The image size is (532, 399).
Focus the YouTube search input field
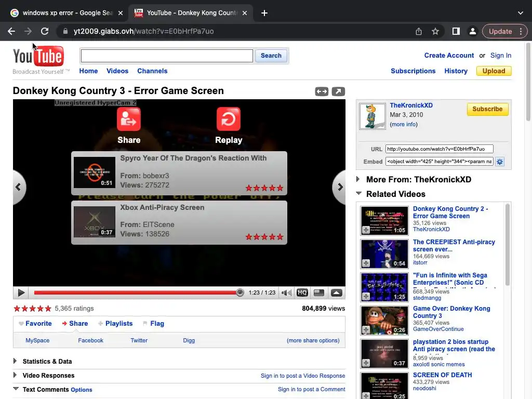point(167,56)
